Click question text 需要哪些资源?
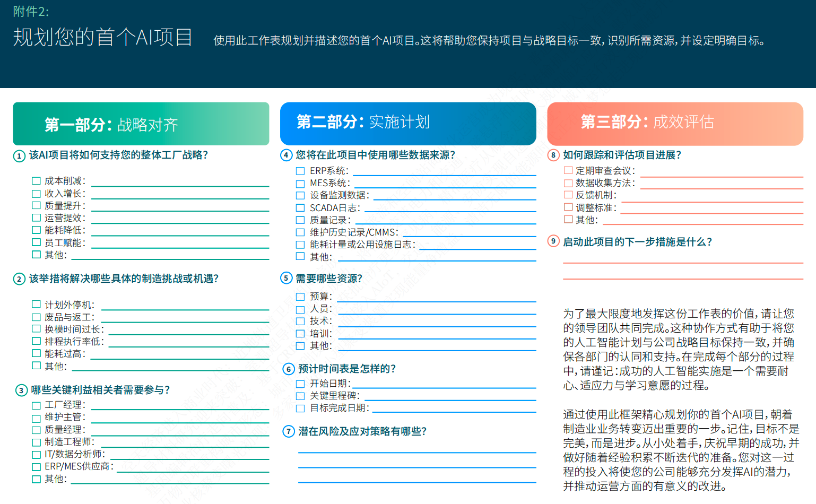 pyautogui.click(x=329, y=279)
